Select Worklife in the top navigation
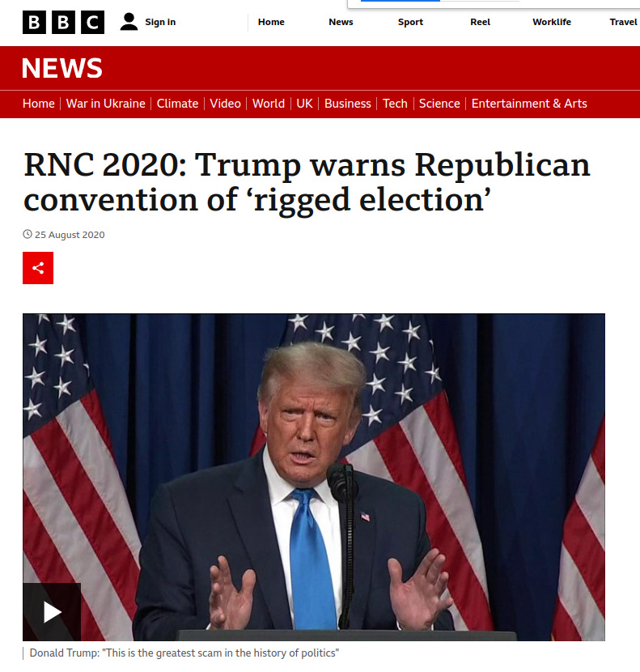Image resolution: width=640 pixels, height=672 pixels. 552,22
